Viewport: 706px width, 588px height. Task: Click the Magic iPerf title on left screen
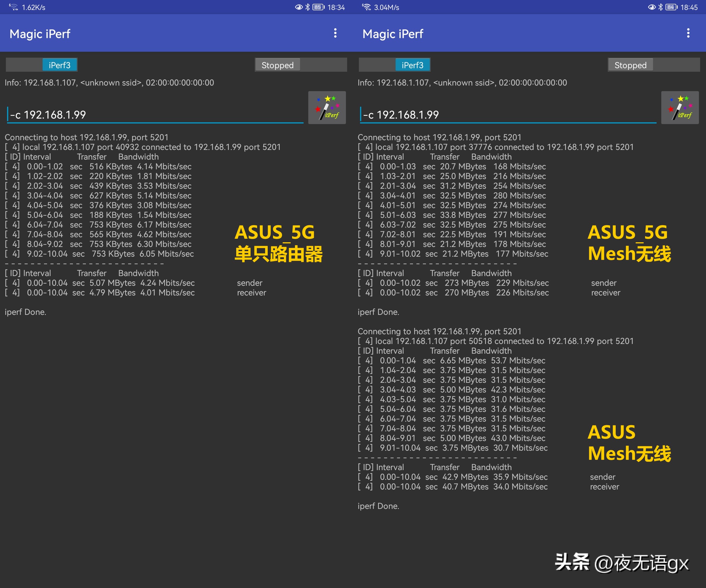point(40,34)
